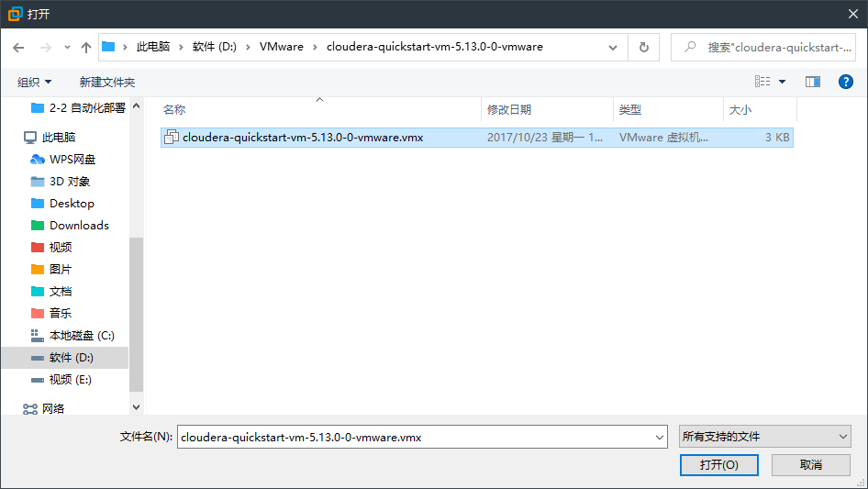Click the search magnifier icon
868x489 pixels.
click(690, 47)
